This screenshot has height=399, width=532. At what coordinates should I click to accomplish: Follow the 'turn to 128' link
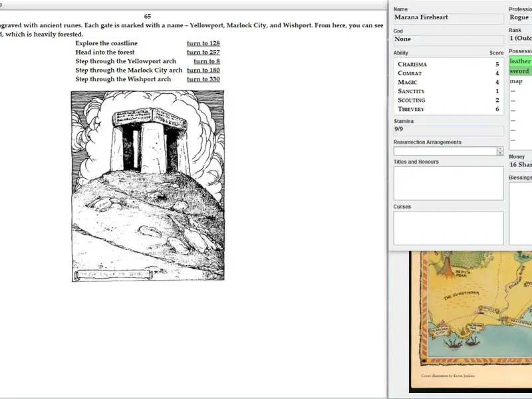203,43
